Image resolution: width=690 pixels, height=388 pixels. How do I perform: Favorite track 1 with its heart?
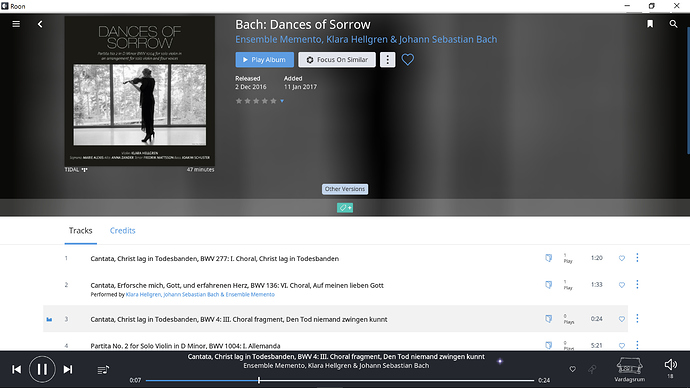tap(621, 258)
